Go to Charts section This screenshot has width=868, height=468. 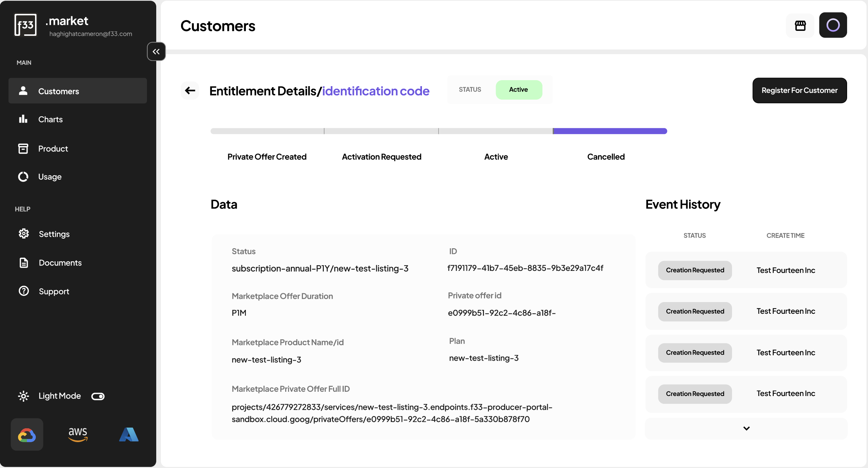tap(50, 119)
